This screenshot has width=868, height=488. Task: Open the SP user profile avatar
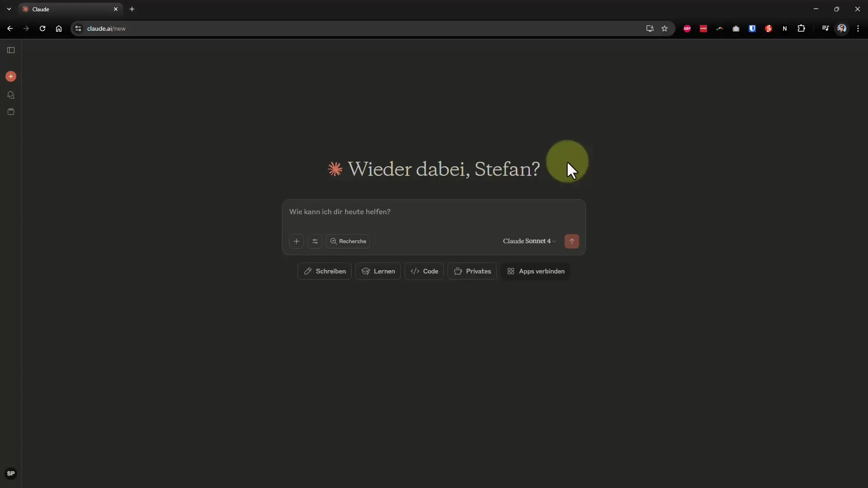coord(11,474)
